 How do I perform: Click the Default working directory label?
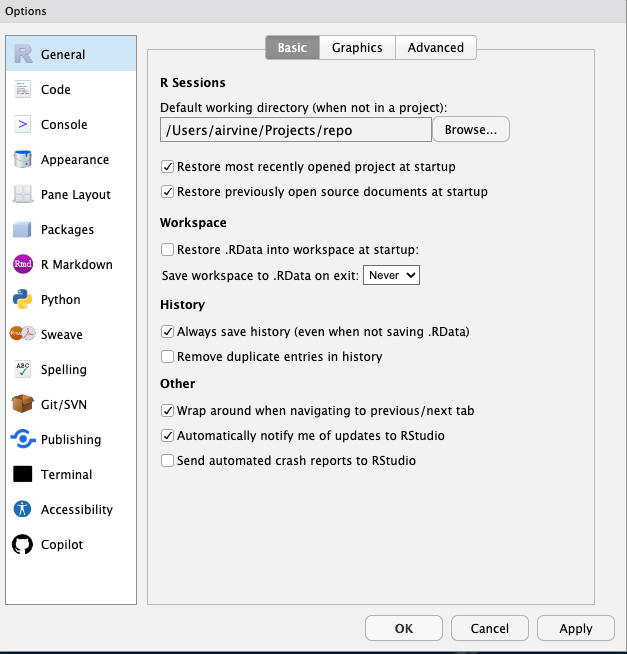[x=303, y=108]
